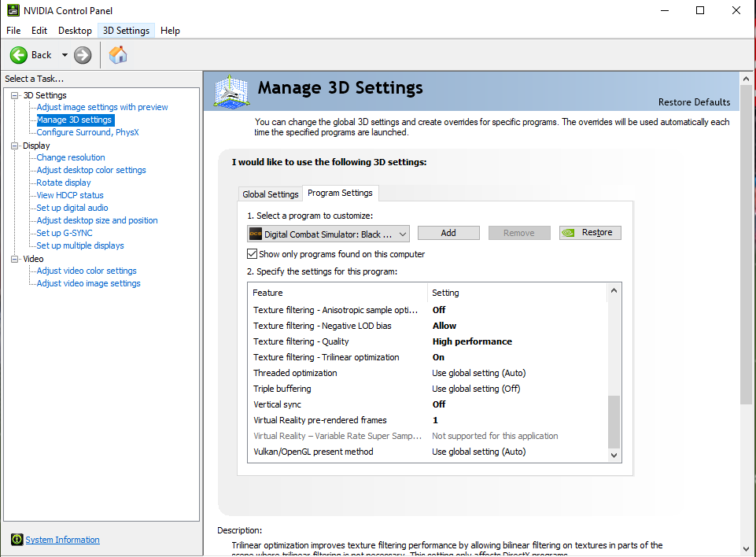Screen dimensions: 756x557
Task: Open Set up multiple displays
Action: click(x=80, y=245)
